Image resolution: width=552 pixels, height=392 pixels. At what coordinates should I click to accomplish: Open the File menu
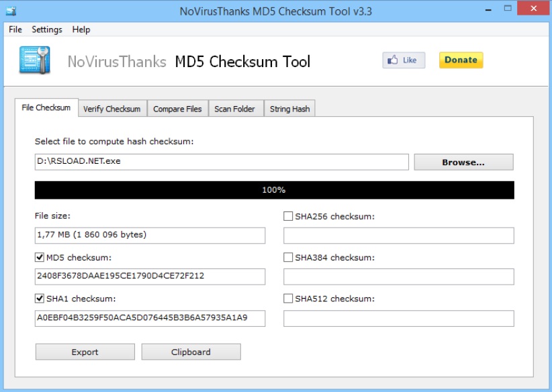coord(15,30)
